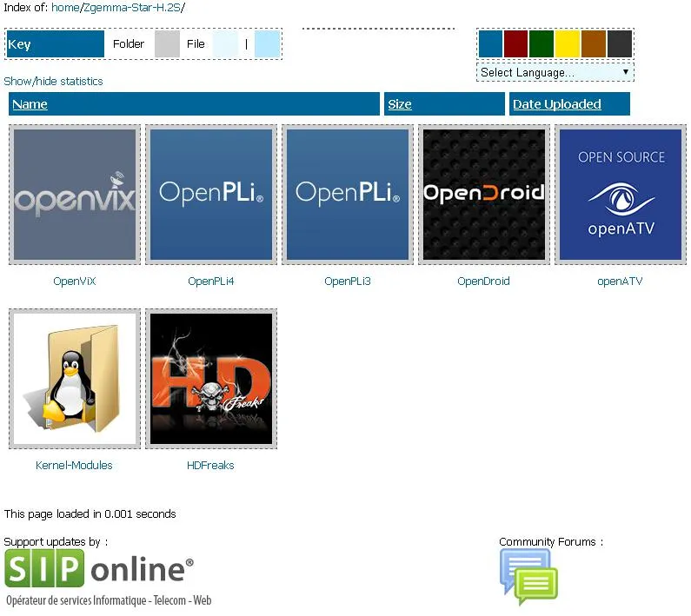Open the OpenDroid logo thumbnail
Viewport: 691px width, 616px height.
pyautogui.click(x=484, y=195)
